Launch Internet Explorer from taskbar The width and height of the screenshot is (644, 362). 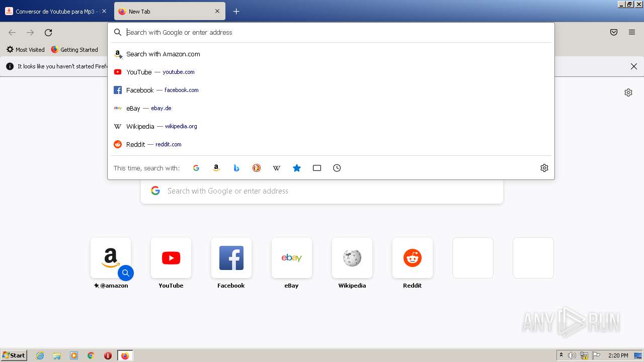(x=40, y=355)
